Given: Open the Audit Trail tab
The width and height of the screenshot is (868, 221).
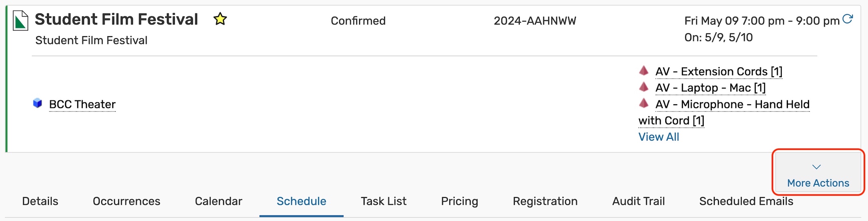Looking at the screenshot, I should click(638, 201).
